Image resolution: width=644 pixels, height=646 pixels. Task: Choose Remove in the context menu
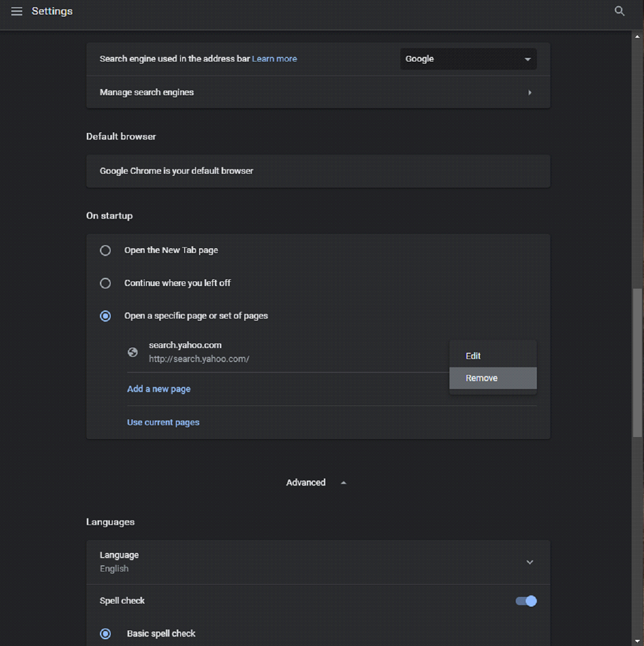point(493,378)
